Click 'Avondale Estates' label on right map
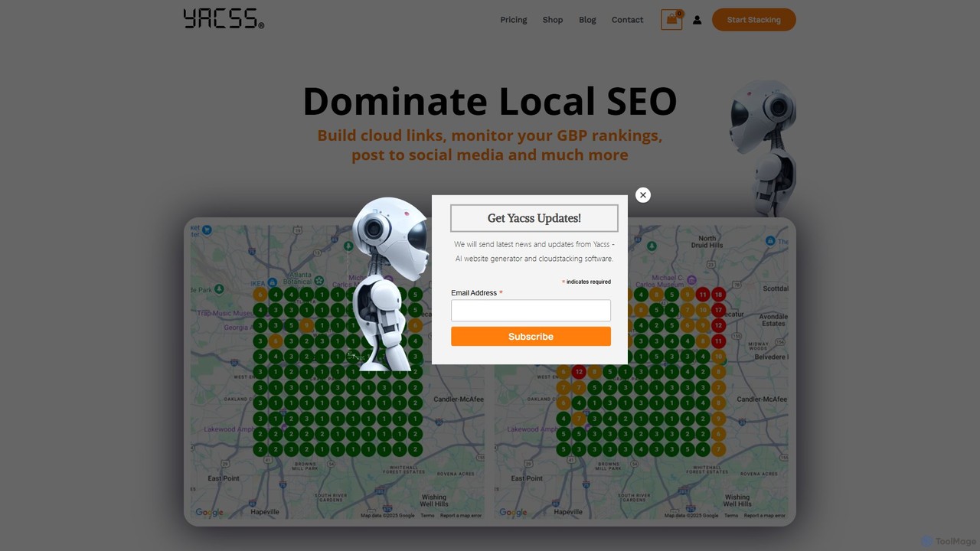980x551 pixels. pos(773,320)
